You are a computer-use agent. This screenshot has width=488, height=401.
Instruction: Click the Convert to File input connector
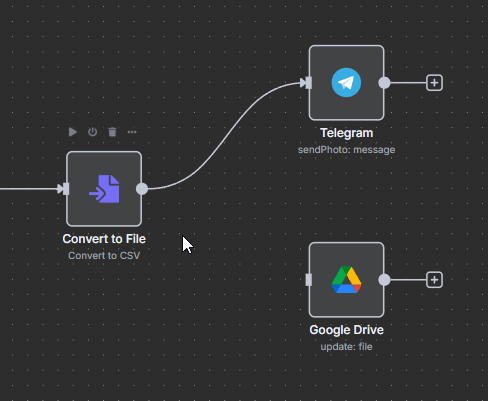(x=66, y=189)
